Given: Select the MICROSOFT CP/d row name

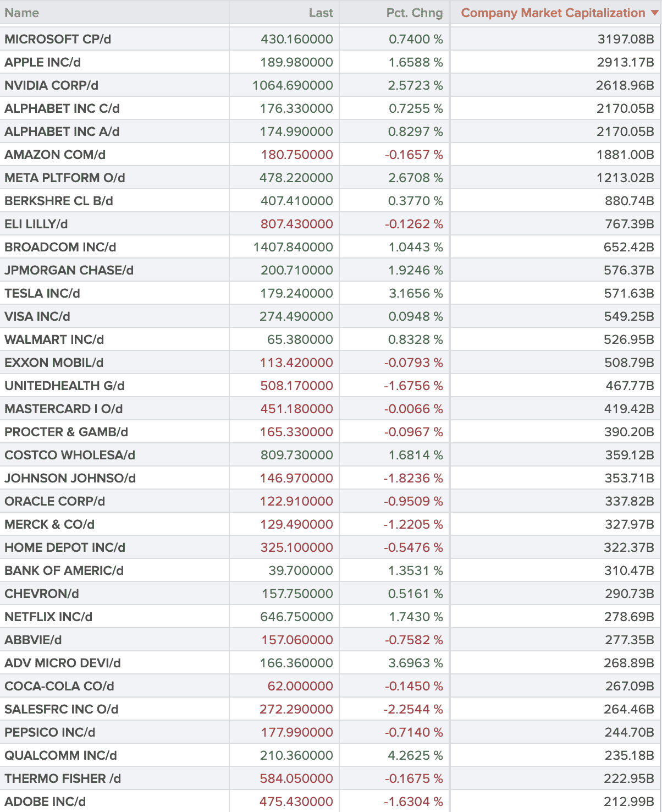Looking at the screenshot, I should [58, 39].
